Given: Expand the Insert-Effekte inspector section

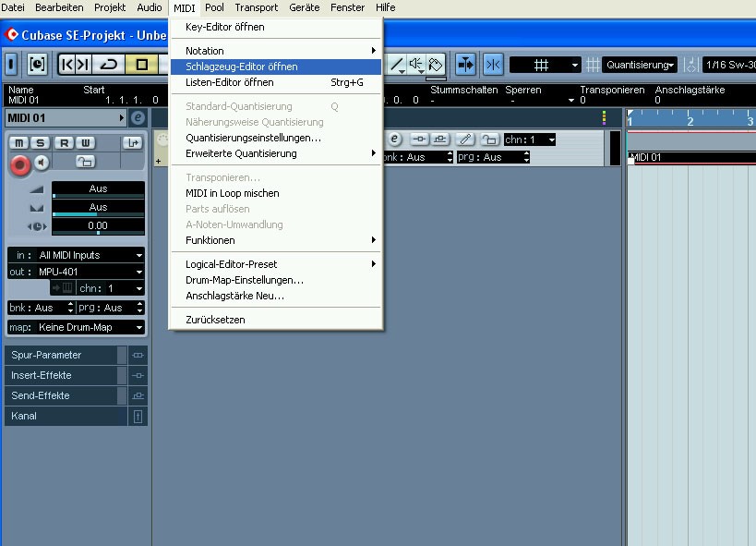Looking at the screenshot, I should tap(61, 375).
